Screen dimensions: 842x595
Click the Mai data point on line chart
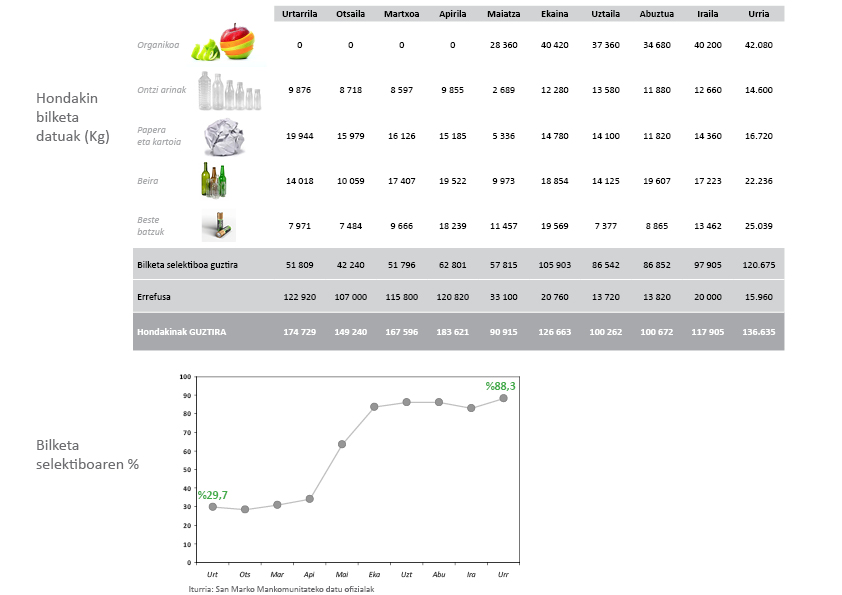(342, 444)
